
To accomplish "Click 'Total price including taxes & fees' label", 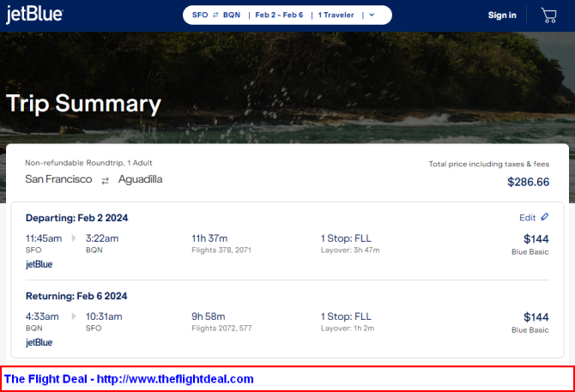I will (489, 164).
